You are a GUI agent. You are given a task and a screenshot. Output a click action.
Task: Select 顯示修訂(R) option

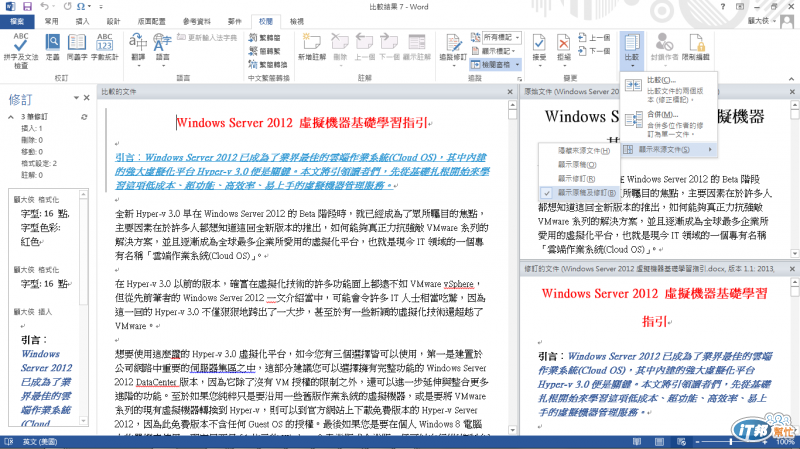tap(579, 179)
